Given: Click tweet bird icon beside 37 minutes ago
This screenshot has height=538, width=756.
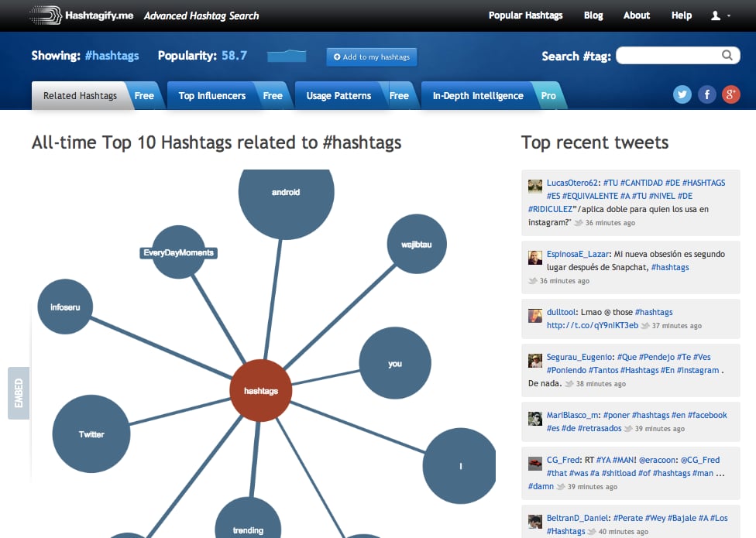Looking at the screenshot, I should tap(644, 326).
